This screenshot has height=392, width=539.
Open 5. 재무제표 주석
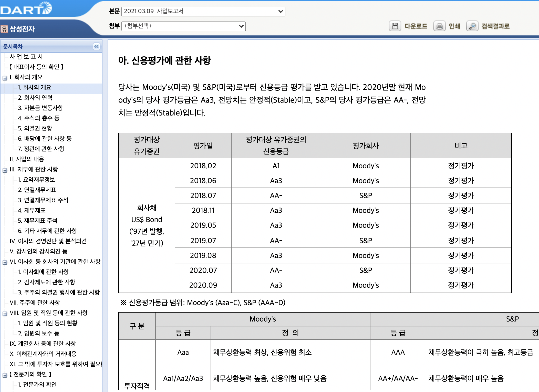point(38,221)
